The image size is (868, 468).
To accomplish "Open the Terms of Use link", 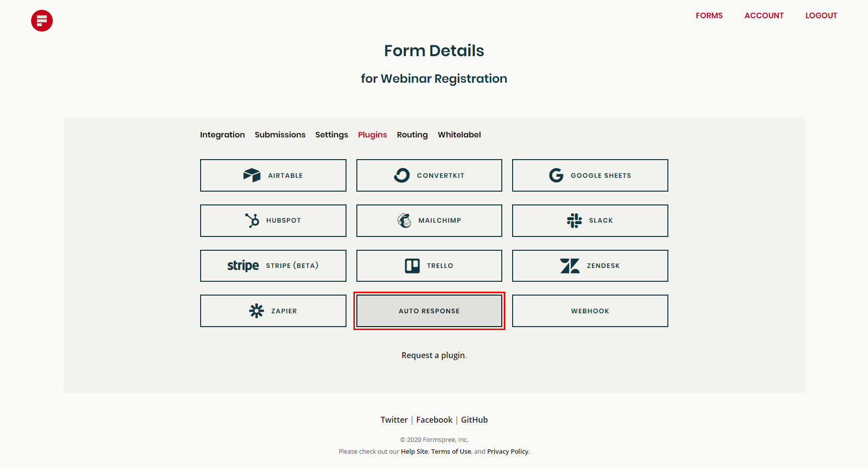I will (x=451, y=451).
